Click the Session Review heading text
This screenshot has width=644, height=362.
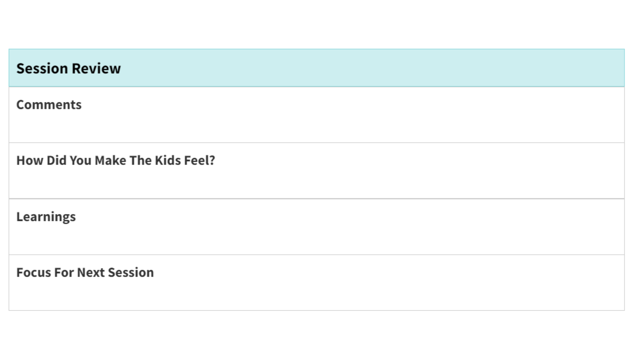(x=68, y=68)
